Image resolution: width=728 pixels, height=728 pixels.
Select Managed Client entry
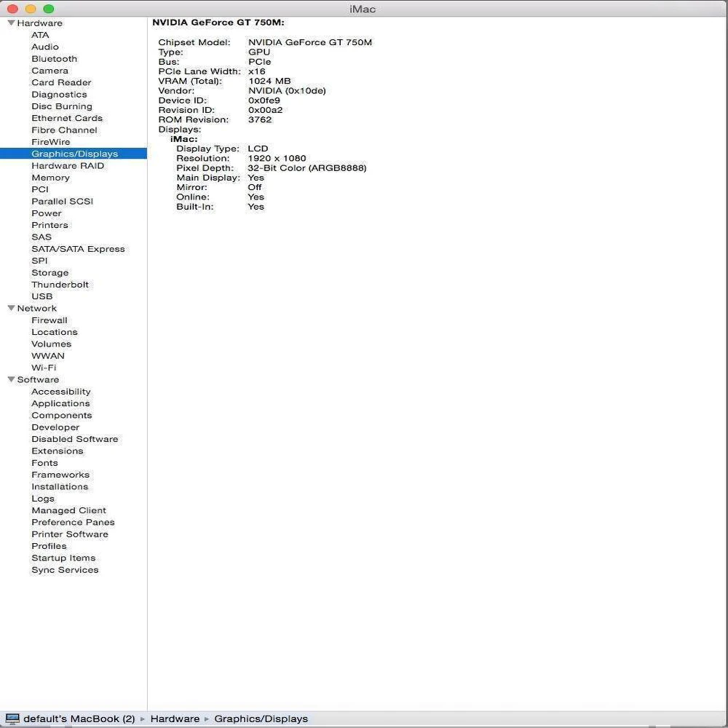(x=68, y=510)
